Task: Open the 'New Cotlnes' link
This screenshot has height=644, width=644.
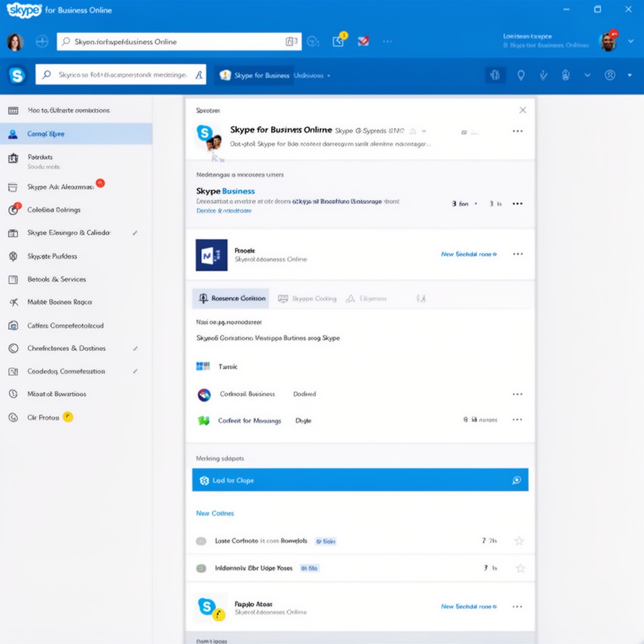Action: coord(215,513)
